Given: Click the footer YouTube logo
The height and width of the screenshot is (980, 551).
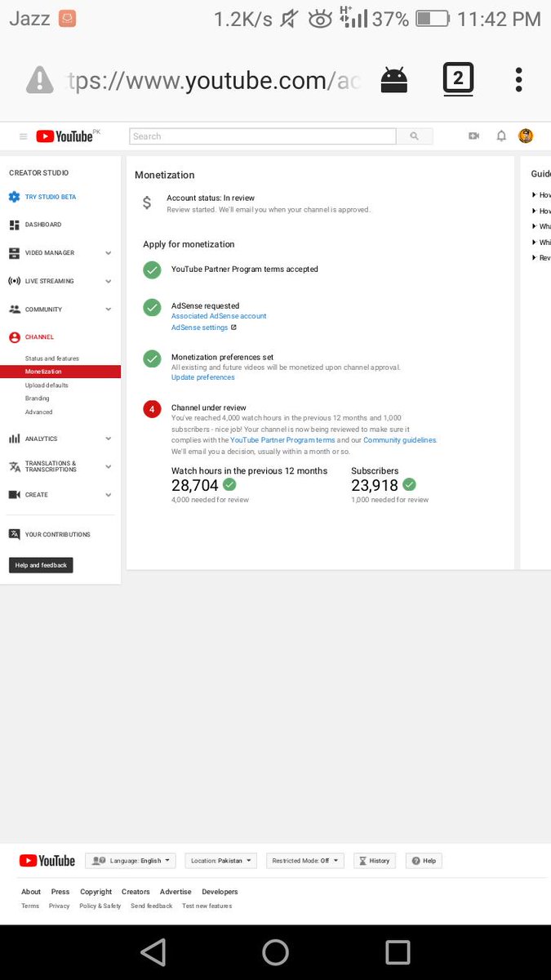Looking at the screenshot, I should click(47, 861).
